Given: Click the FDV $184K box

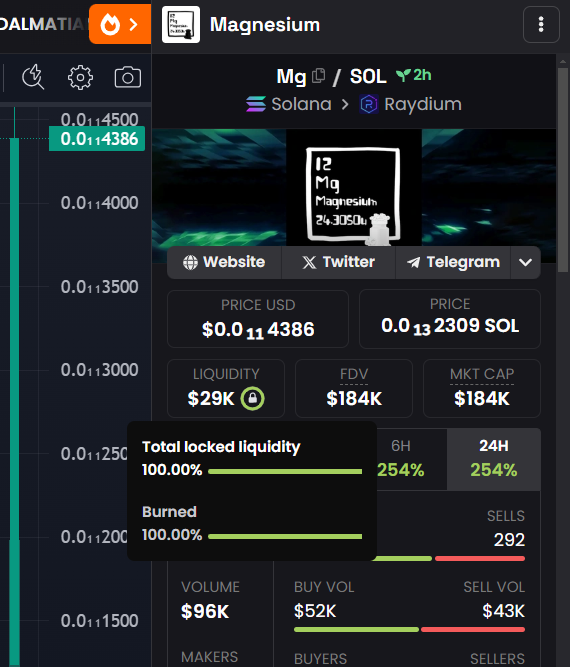Looking at the screenshot, I should (354, 388).
